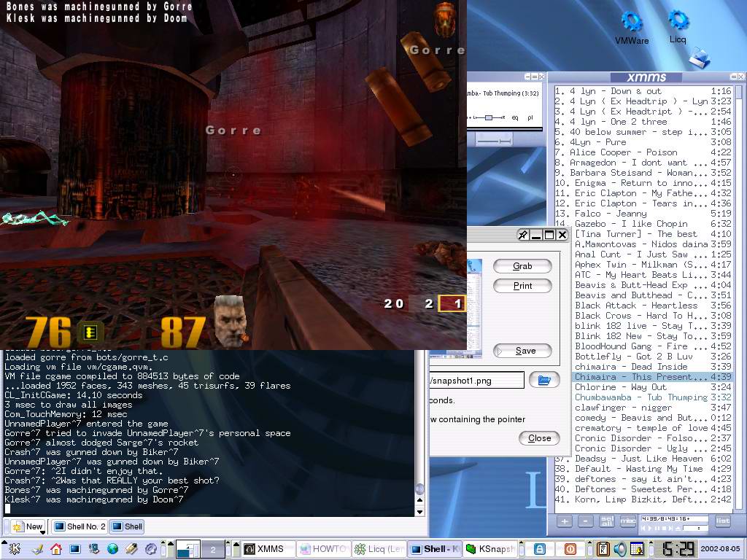The width and height of the screenshot is (747, 560).
Task: Select 'Black Attack - Heartless' track
Action: point(651,306)
